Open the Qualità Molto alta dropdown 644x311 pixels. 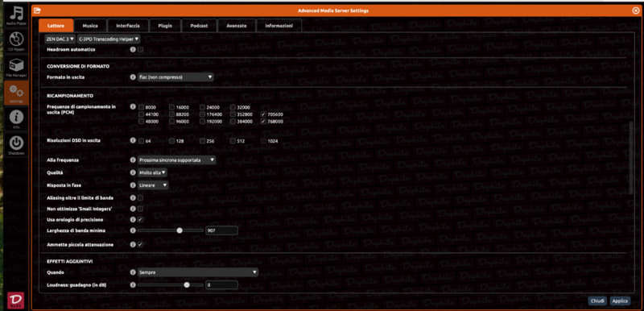coord(152,173)
